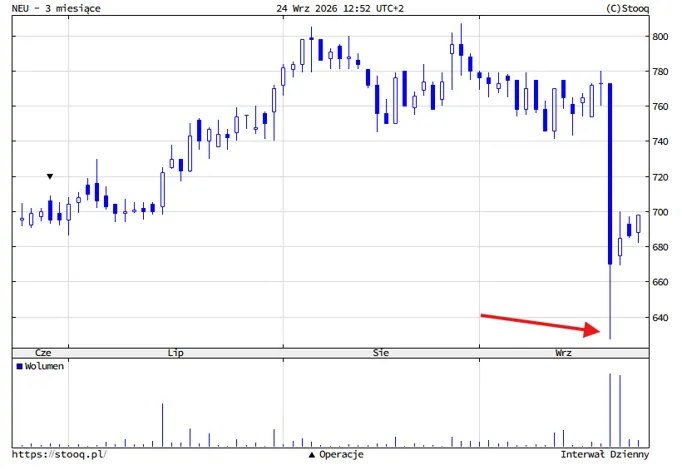Click the 700 price axis label
682x470 pixels.
coord(660,212)
